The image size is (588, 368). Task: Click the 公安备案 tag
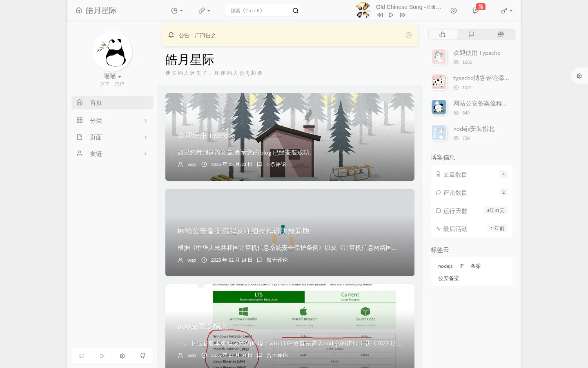point(448,278)
